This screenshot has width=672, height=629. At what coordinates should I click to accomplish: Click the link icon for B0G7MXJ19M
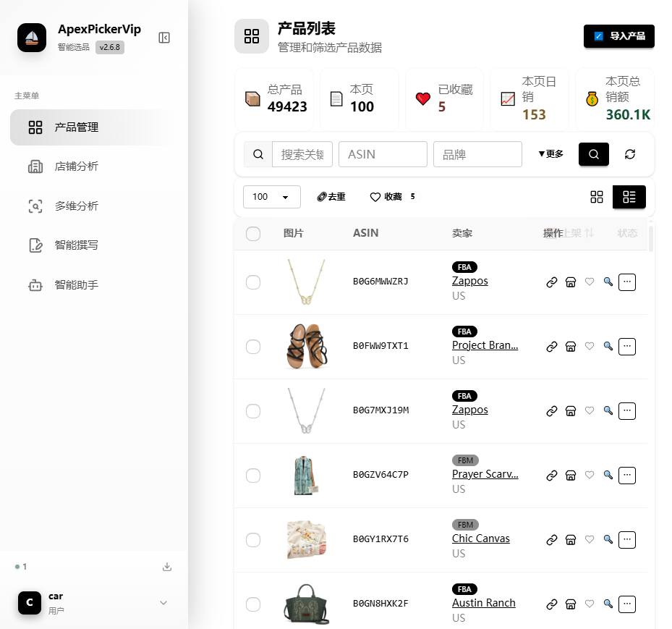(552, 411)
